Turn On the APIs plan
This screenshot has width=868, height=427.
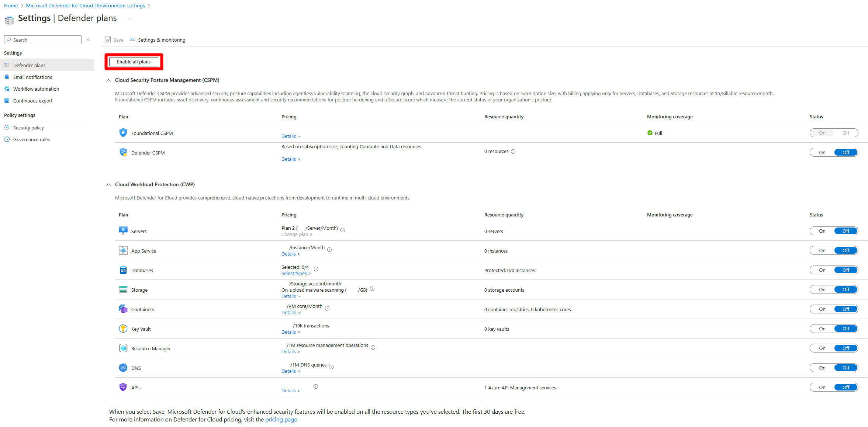click(x=822, y=387)
